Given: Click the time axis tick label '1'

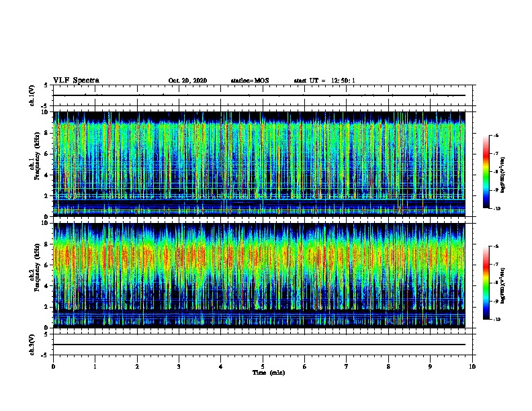Looking at the screenshot, I should point(95,367).
